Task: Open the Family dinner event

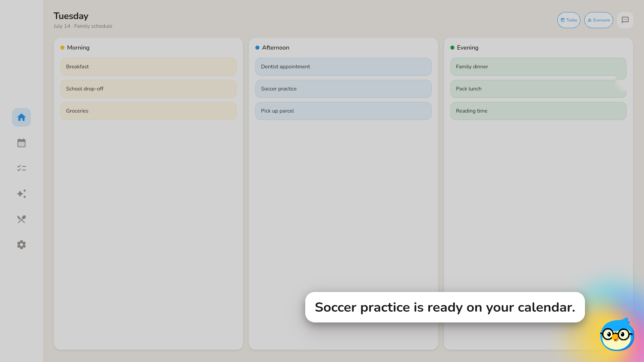Action: (538, 67)
